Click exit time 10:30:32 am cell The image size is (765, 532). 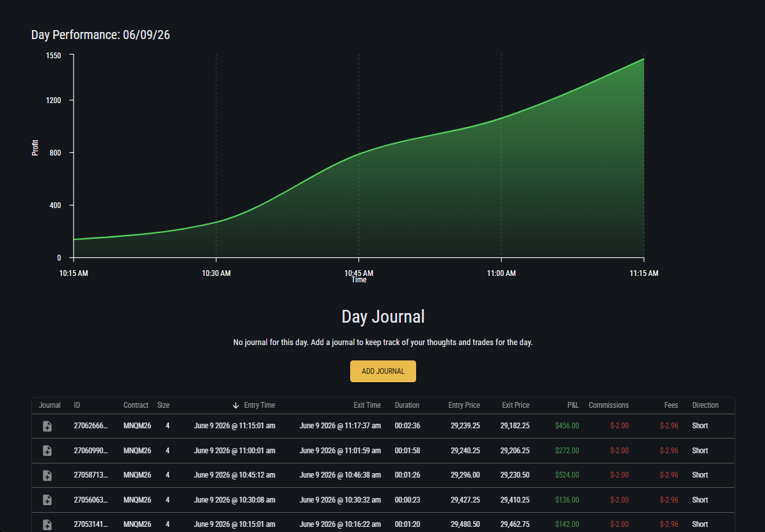point(340,500)
